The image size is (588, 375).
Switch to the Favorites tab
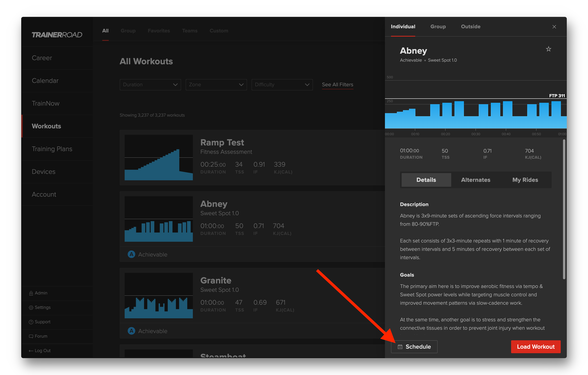point(159,31)
